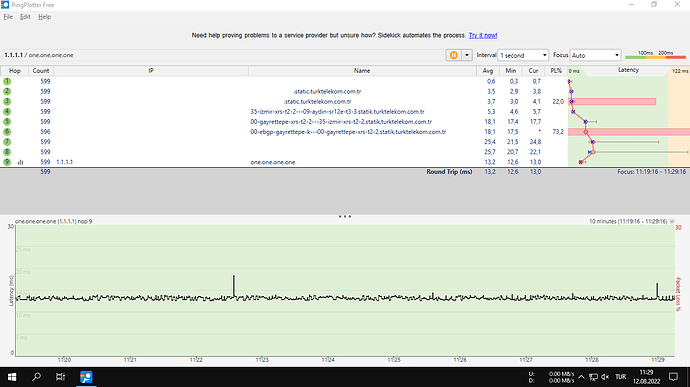Screen dimensions: 690x387
Task: Open the File menu
Action: click(x=8, y=17)
